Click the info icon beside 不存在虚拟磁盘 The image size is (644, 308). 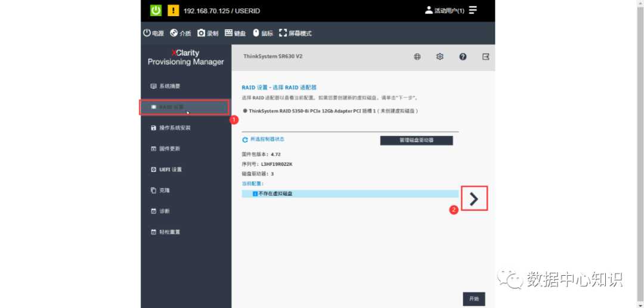(255, 193)
